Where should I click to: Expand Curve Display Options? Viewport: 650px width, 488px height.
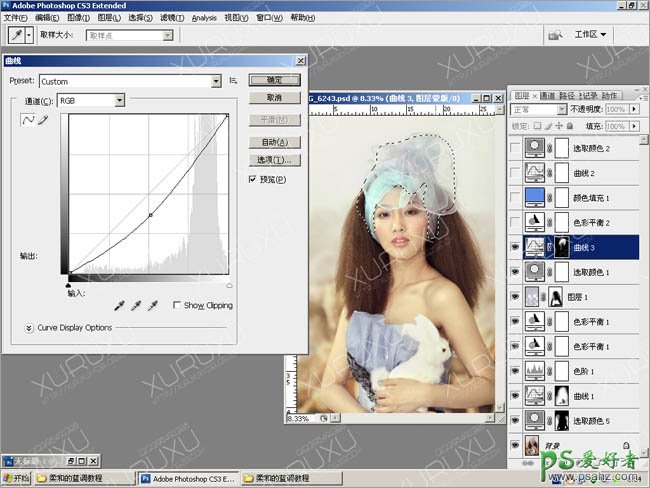[28, 327]
